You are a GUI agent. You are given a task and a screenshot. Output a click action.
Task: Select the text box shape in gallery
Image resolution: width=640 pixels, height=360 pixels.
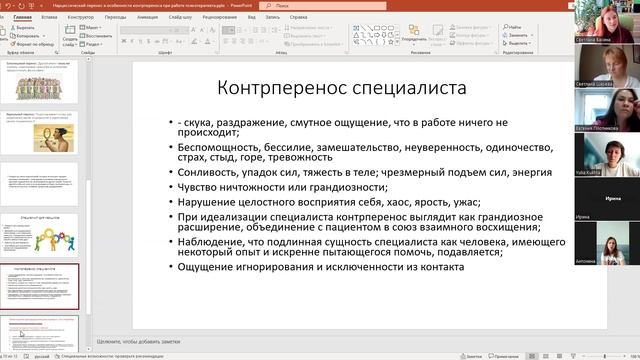(x=356, y=28)
